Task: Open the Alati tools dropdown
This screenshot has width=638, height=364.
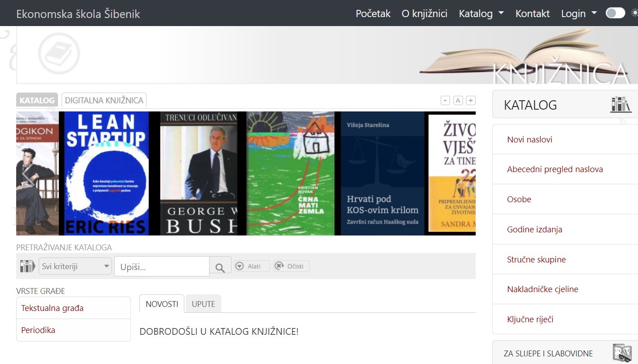Action: [252, 266]
